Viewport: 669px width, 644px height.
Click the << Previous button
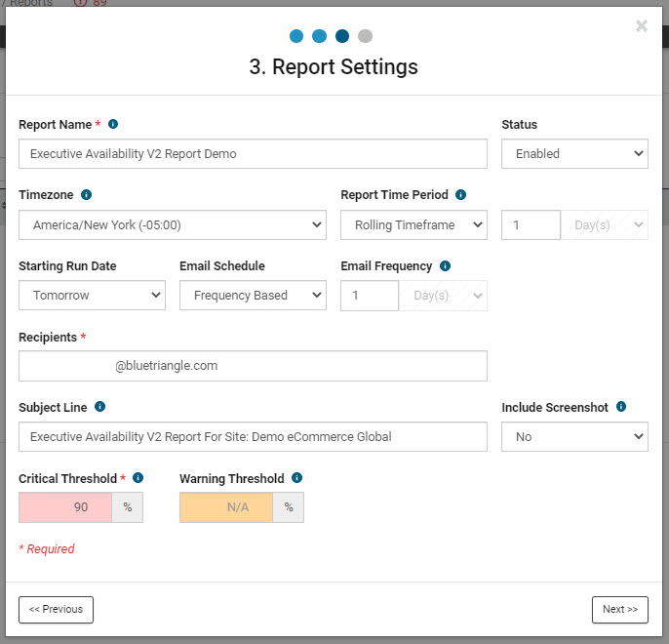56,609
